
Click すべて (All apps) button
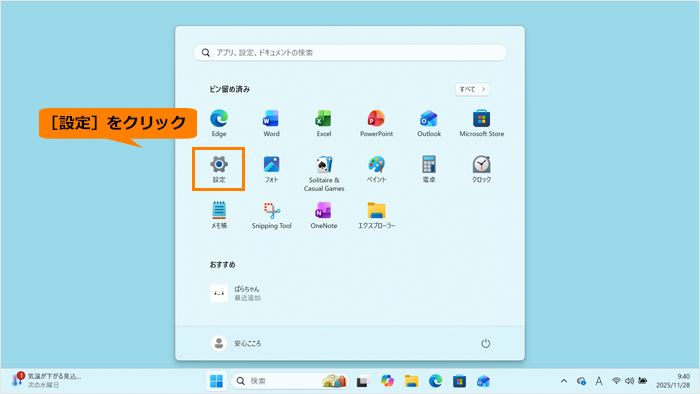click(x=472, y=89)
